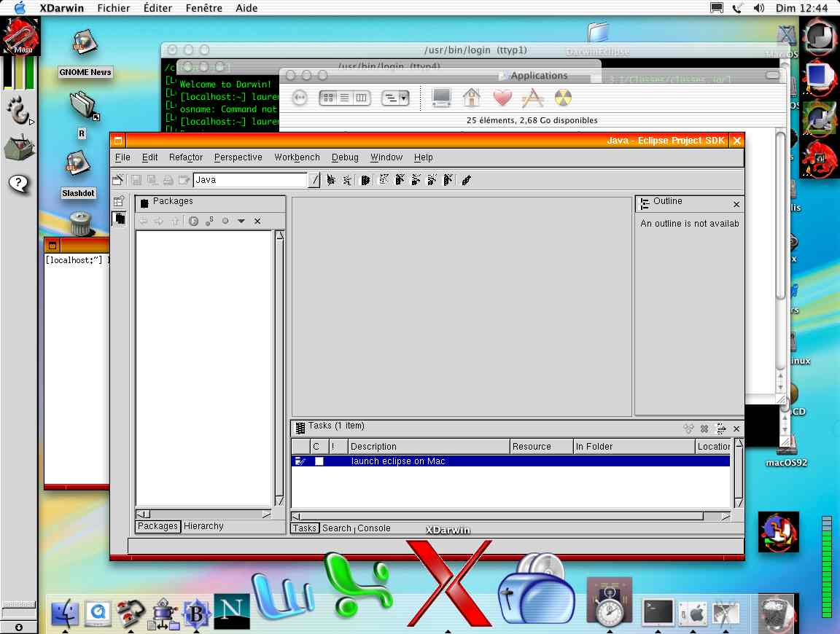This screenshot has width=840, height=634.
Task: Click the Tasks vertical scrollbar up arrow
Action: [739, 443]
